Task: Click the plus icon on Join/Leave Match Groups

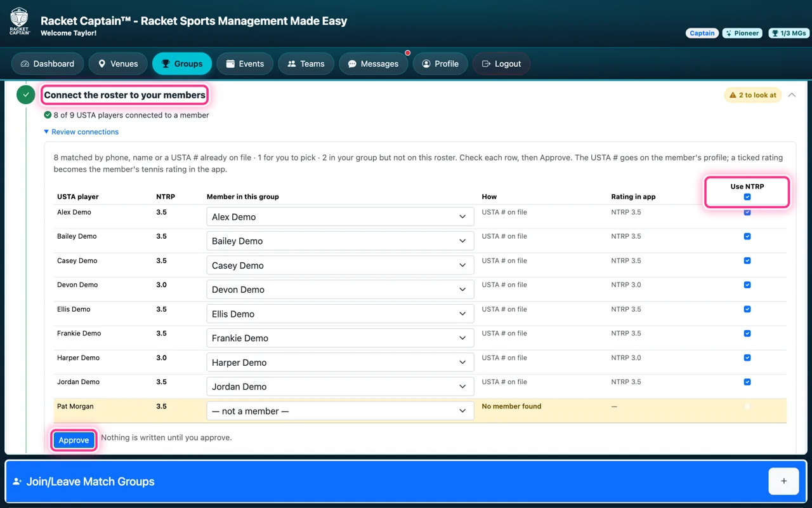Action: 783,481
